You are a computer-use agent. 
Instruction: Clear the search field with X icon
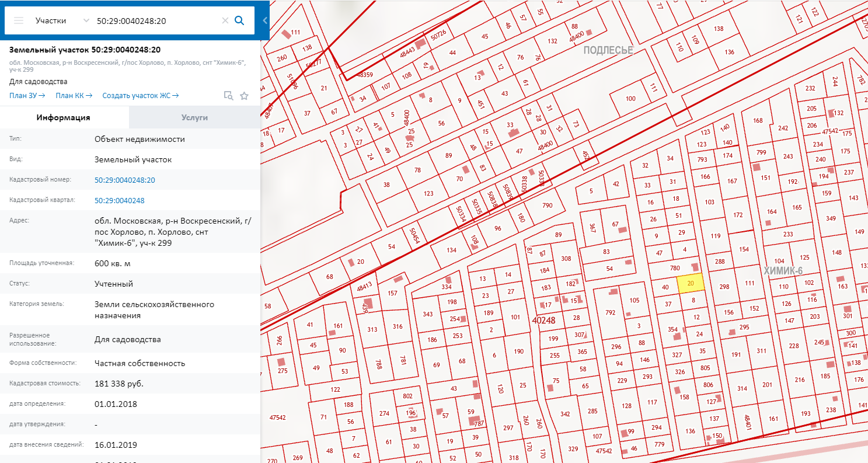point(225,20)
